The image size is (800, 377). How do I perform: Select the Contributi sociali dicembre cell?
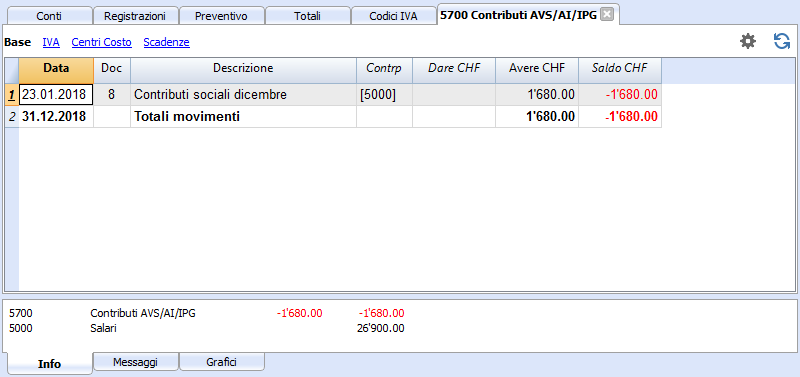(x=243, y=95)
